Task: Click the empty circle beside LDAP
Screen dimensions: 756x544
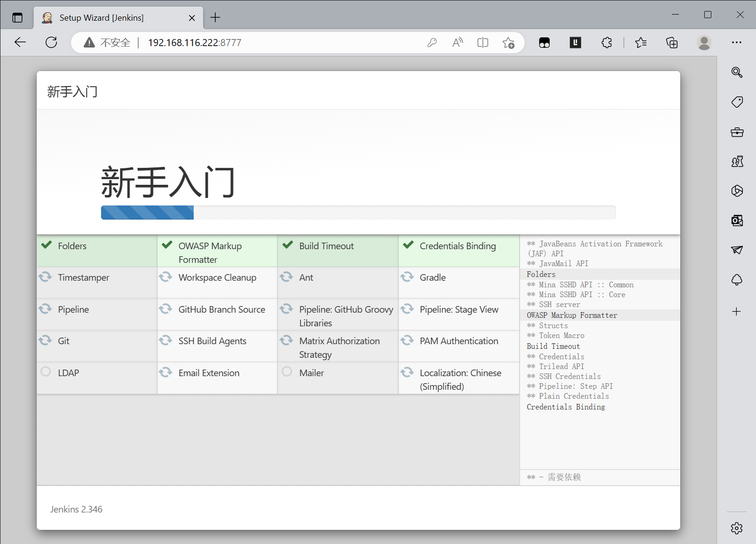Action: pos(46,372)
